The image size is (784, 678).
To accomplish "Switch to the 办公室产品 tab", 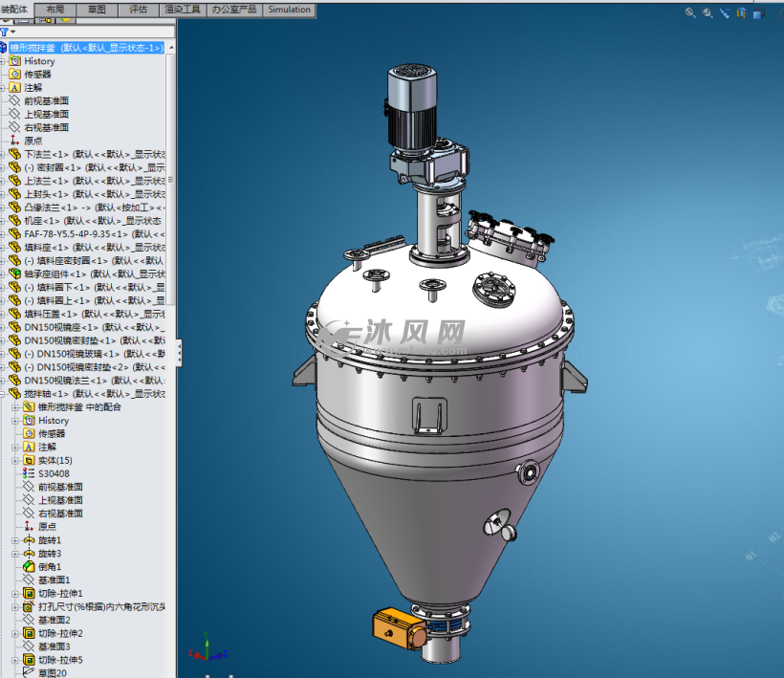I will [234, 10].
